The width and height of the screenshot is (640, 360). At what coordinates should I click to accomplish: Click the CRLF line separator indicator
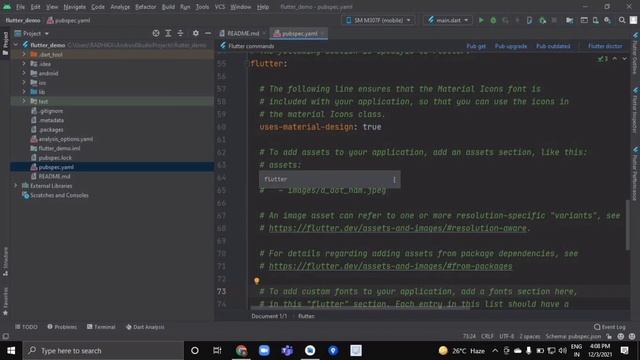click(x=487, y=336)
